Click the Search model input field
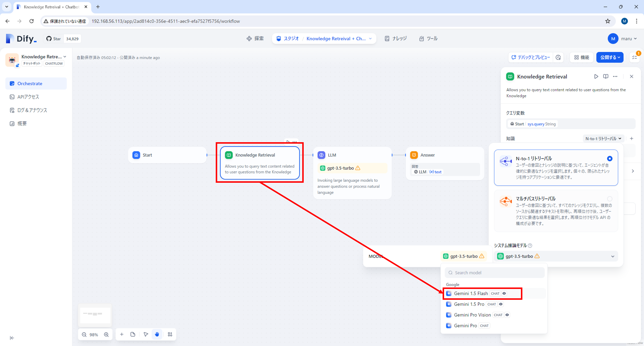 pyautogui.click(x=495, y=273)
